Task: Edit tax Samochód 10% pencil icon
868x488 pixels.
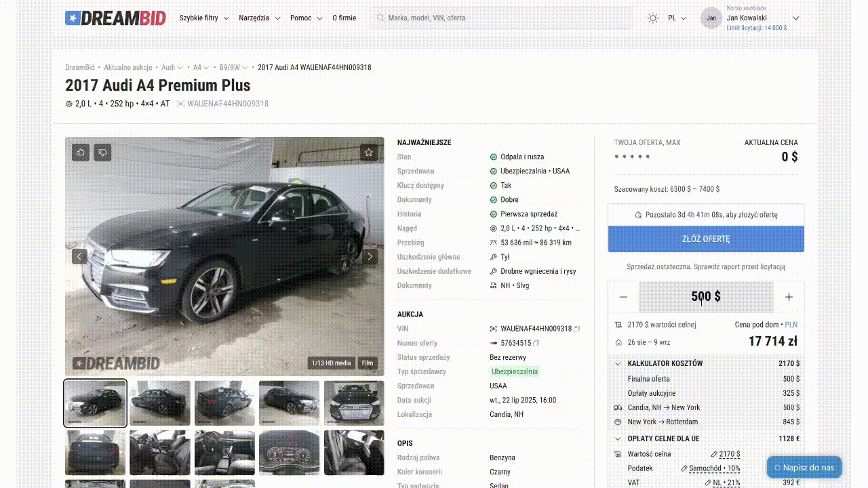Action: [x=684, y=468]
